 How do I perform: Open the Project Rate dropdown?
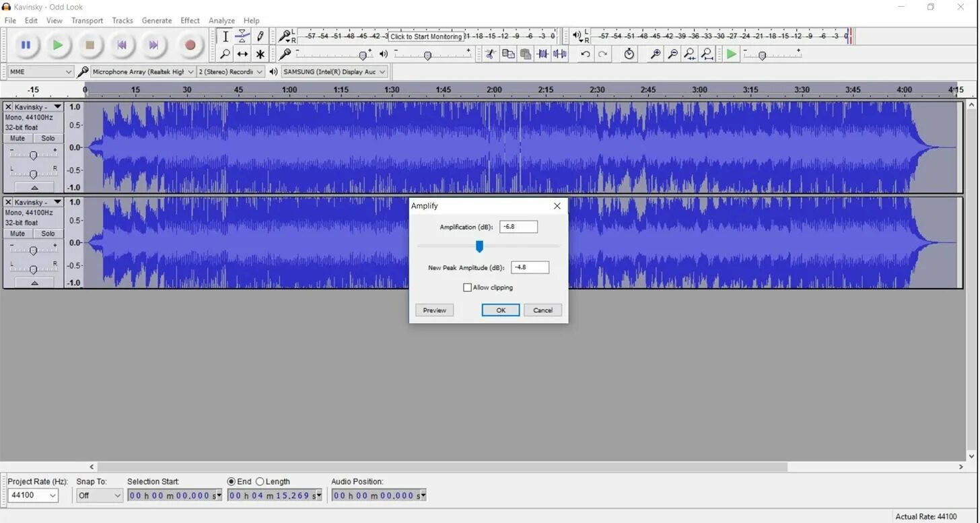coord(33,495)
